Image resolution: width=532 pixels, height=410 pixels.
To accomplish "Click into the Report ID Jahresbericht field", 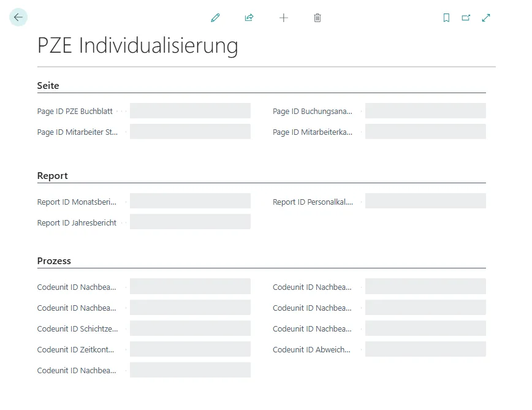I will click(190, 221).
